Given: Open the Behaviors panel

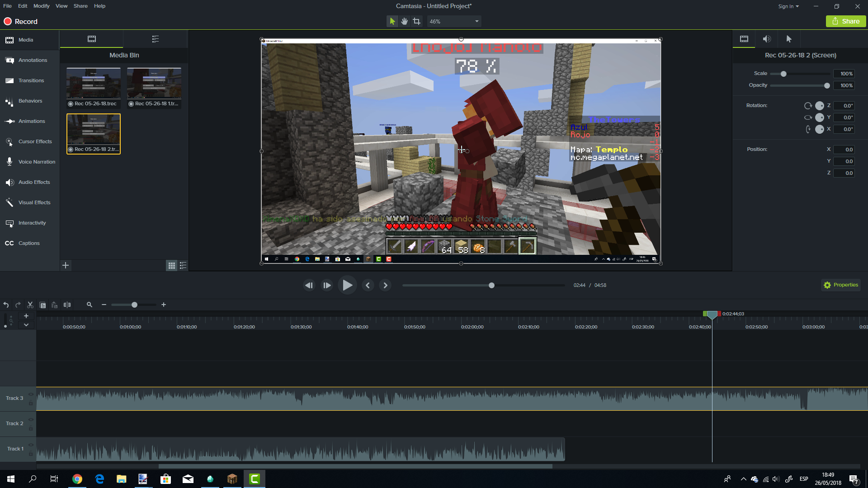Looking at the screenshot, I should (x=29, y=101).
